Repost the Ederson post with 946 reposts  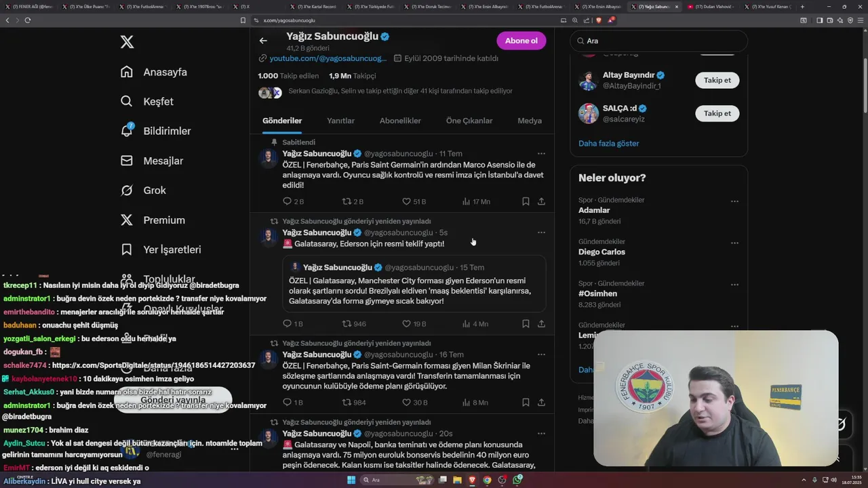point(354,324)
